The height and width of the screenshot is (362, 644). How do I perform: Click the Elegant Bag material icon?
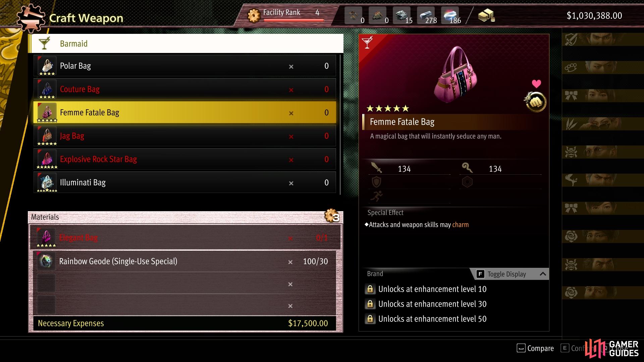(x=46, y=238)
